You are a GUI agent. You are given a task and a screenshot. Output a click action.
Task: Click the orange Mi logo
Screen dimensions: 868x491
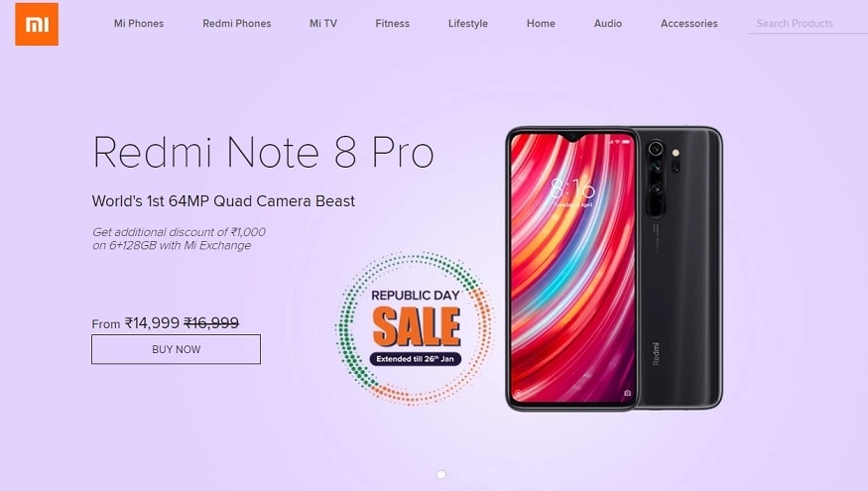(x=37, y=25)
